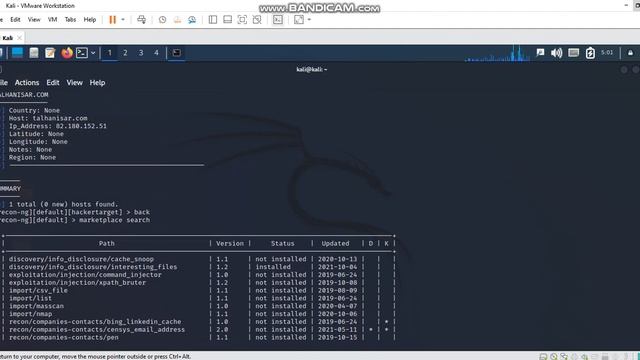Viewport: 640px width, 360px height.
Task: Open the file manager icon in Kali panel
Action: pos(34,53)
